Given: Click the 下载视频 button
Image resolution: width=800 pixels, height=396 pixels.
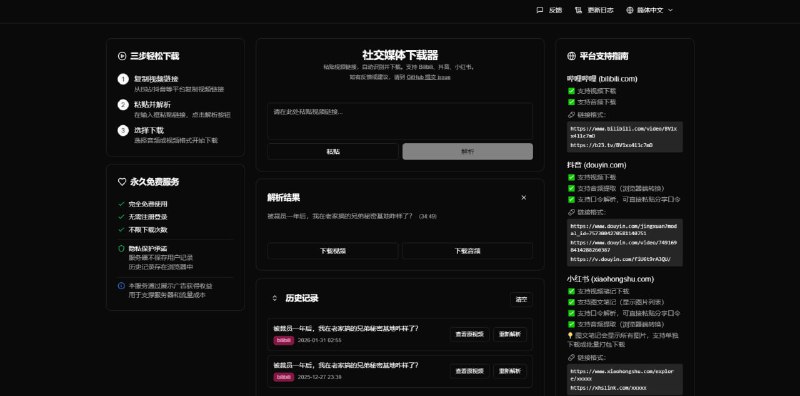Looking at the screenshot, I should pos(333,251).
